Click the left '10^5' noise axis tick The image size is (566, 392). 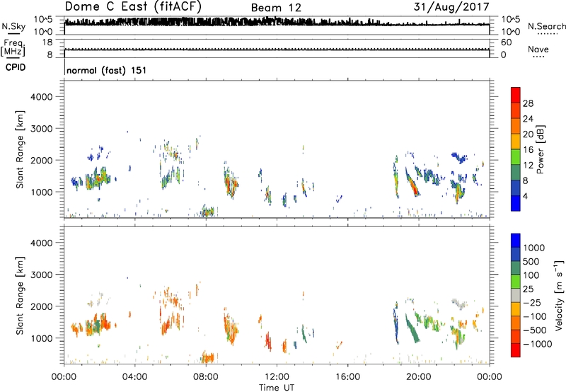(42, 19)
